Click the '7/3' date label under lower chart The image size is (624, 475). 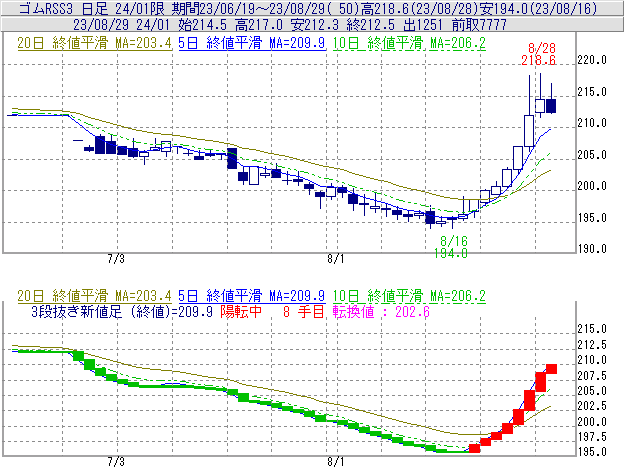pyautogui.click(x=116, y=462)
